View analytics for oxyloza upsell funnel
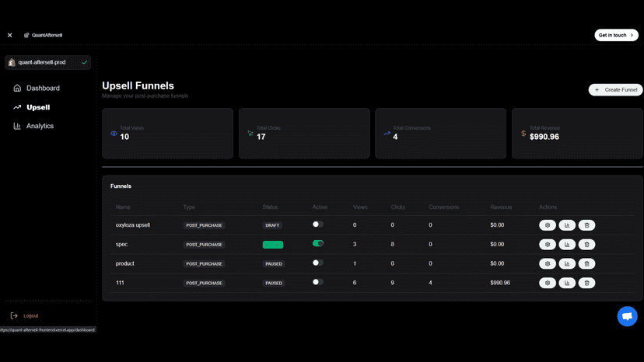The height and width of the screenshot is (362, 644). [567, 225]
